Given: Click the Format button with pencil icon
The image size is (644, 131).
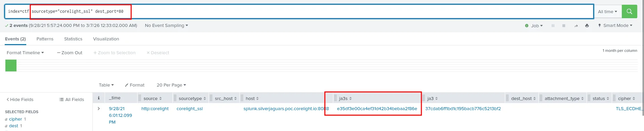Looking at the screenshot, I should [135, 85].
